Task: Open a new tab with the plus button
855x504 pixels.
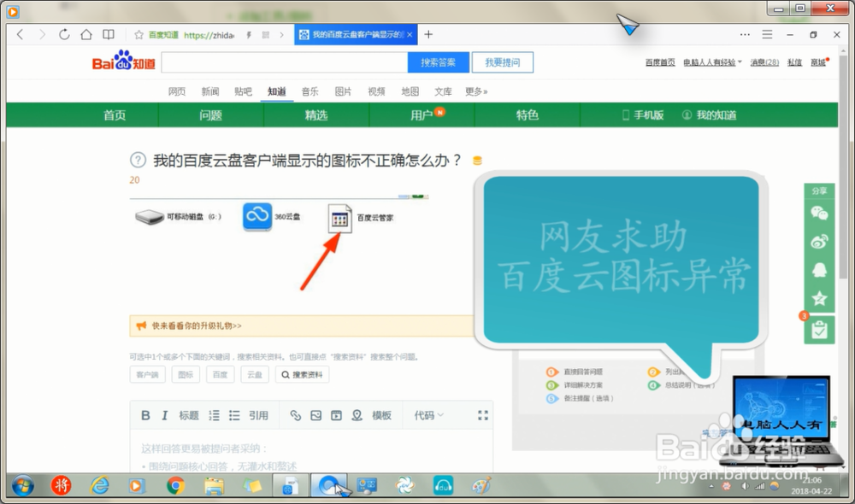Action: coord(428,34)
